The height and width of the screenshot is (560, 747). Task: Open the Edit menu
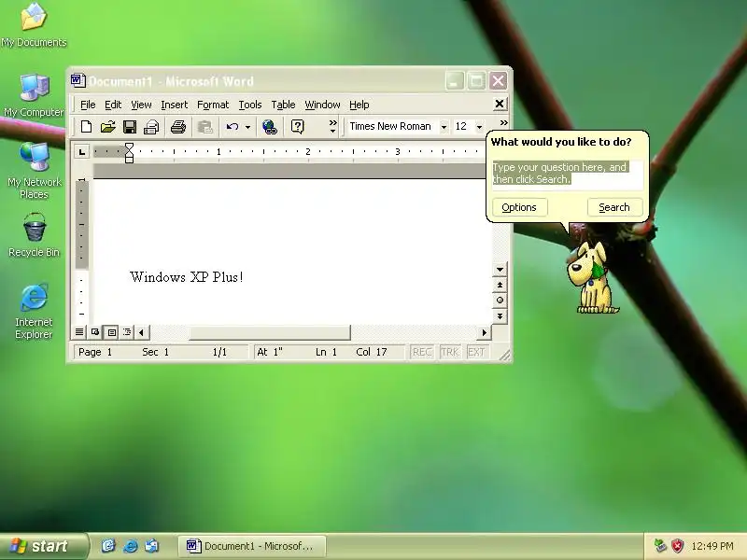pos(113,105)
